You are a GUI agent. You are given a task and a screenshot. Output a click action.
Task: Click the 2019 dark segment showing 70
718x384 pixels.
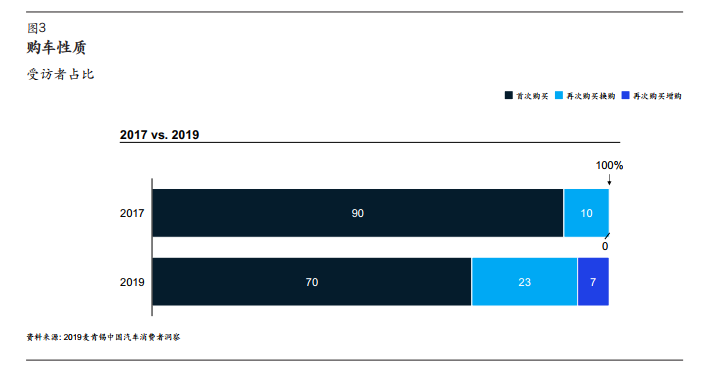click(x=312, y=281)
